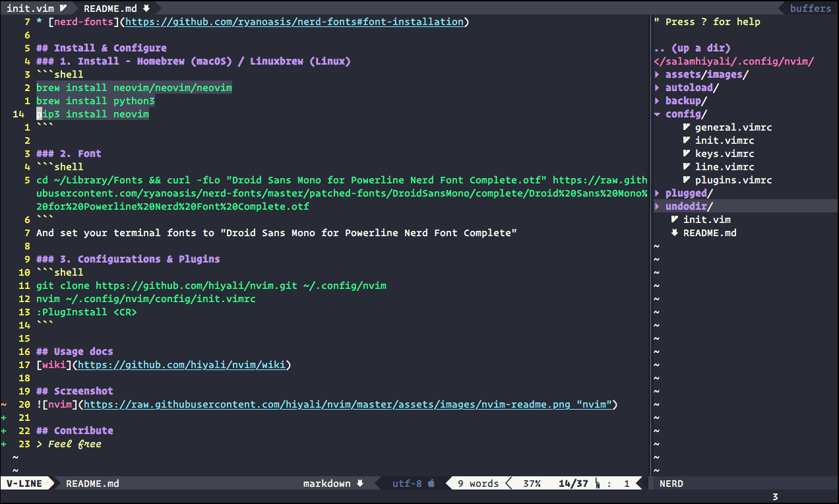Click the vim file icon beside init.vimrc
This screenshot has width=839, height=504.
[x=687, y=141]
